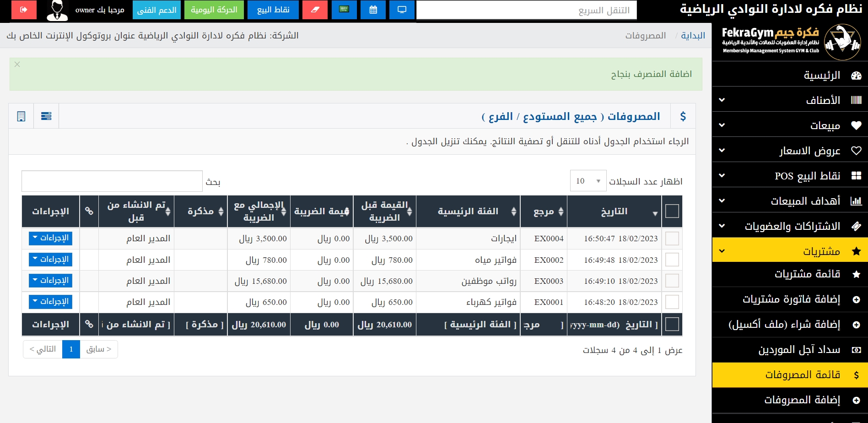Sort the table by the التاريخ column

point(614,211)
